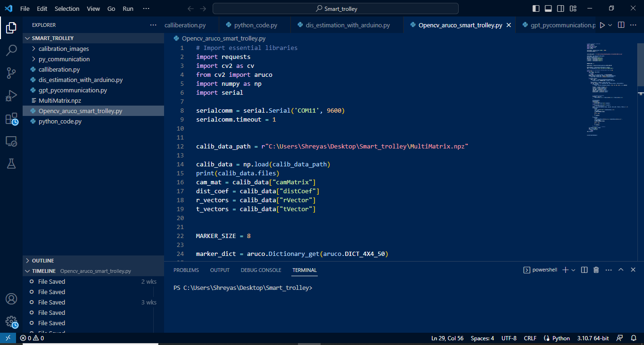
Task: Change end of line sequence CRLF
Action: pos(530,338)
